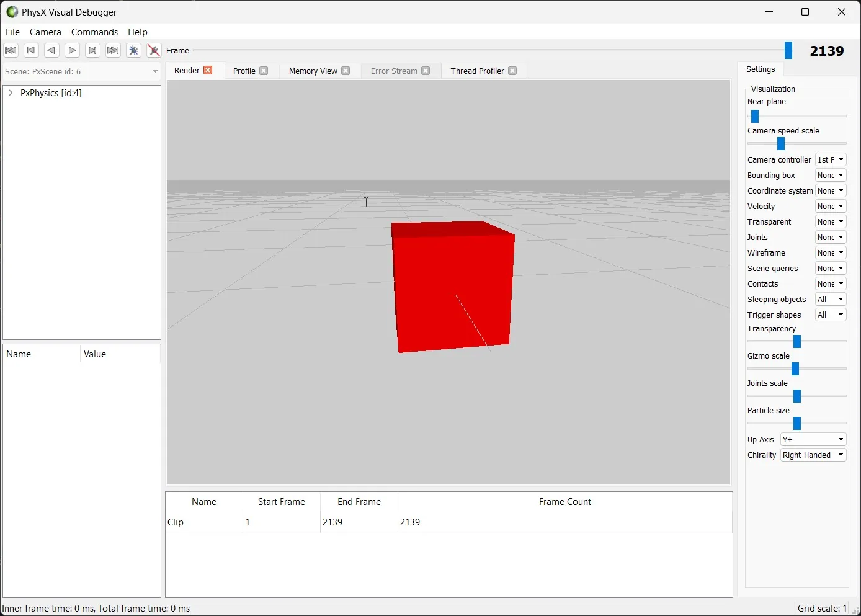Click the End Frame column header

point(359,502)
